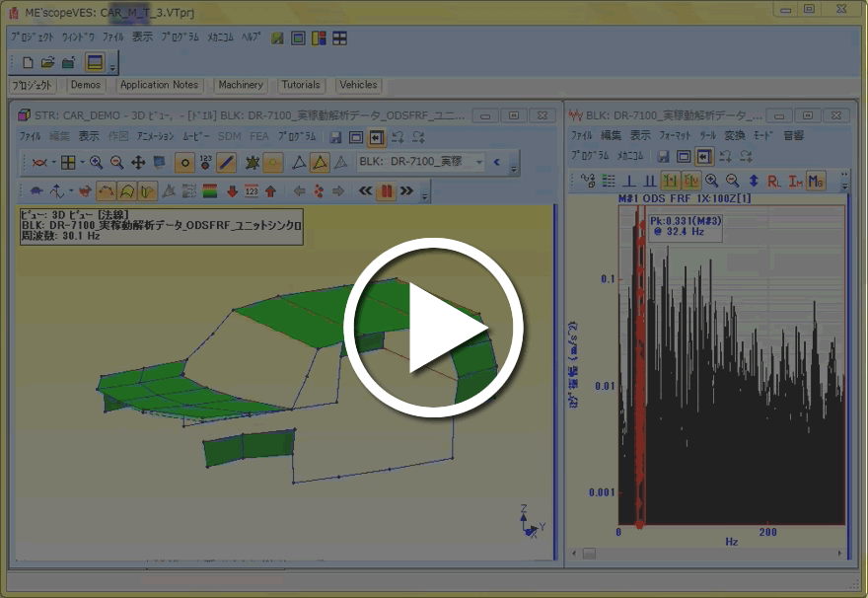Click the pause animation button
This screenshot has height=598, width=868.
point(386,190)
